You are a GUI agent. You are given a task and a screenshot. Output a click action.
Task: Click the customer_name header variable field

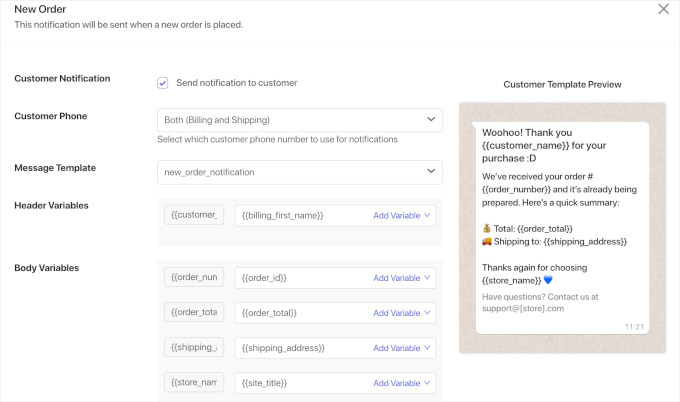point(194,215)
